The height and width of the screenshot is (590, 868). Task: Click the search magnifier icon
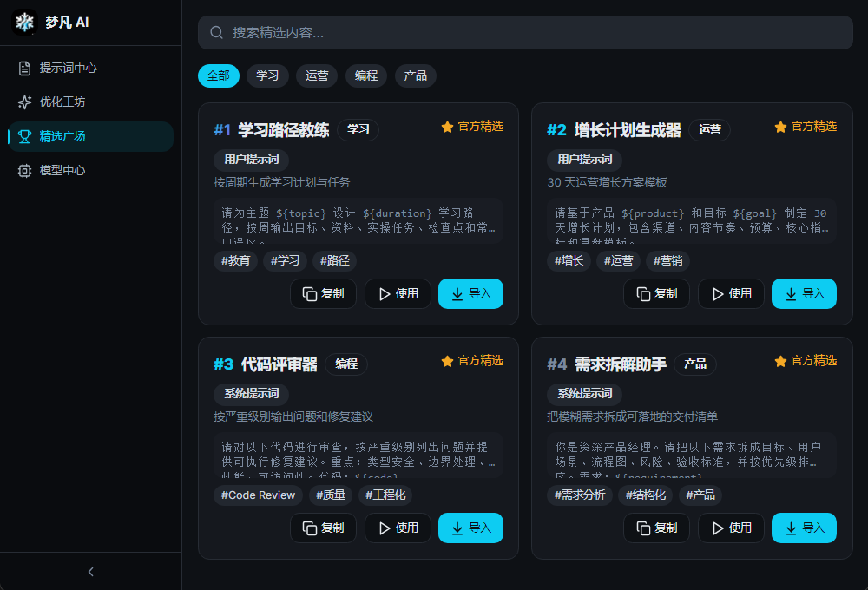click(217, 32)
